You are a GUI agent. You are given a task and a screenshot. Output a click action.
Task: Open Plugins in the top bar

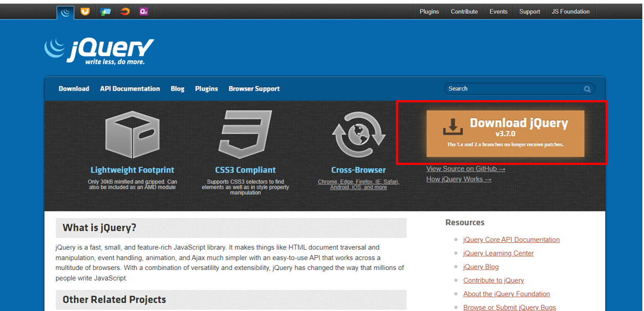tap(429, 12)
